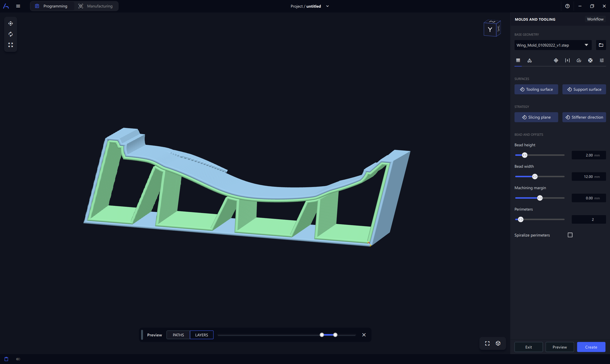Open the tuning sliders settings tab icon
610x364 pixels.
coord(602,60)
